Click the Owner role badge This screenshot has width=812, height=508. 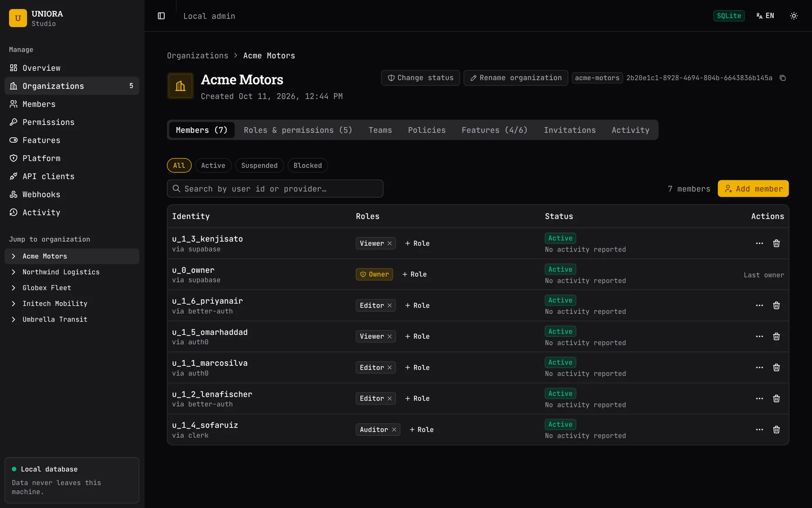[x=374, y=275]
